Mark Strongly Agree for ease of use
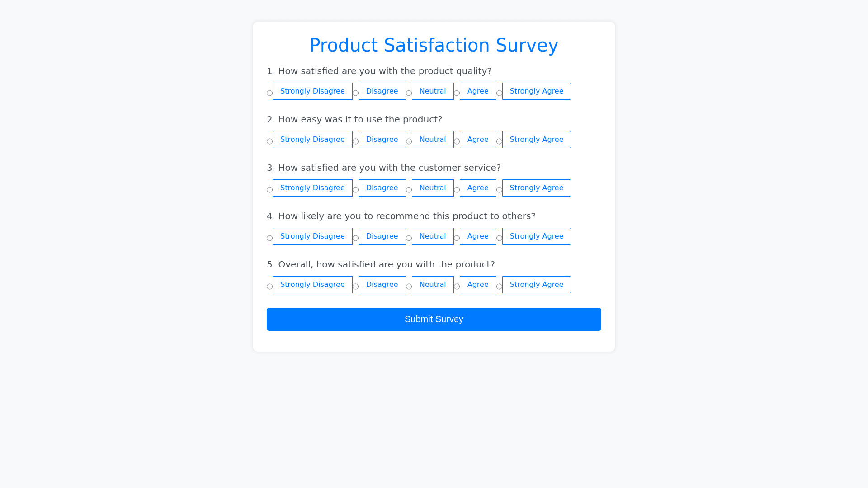The width and height of the screenshot is (868, 488). (x=536, y=140)
